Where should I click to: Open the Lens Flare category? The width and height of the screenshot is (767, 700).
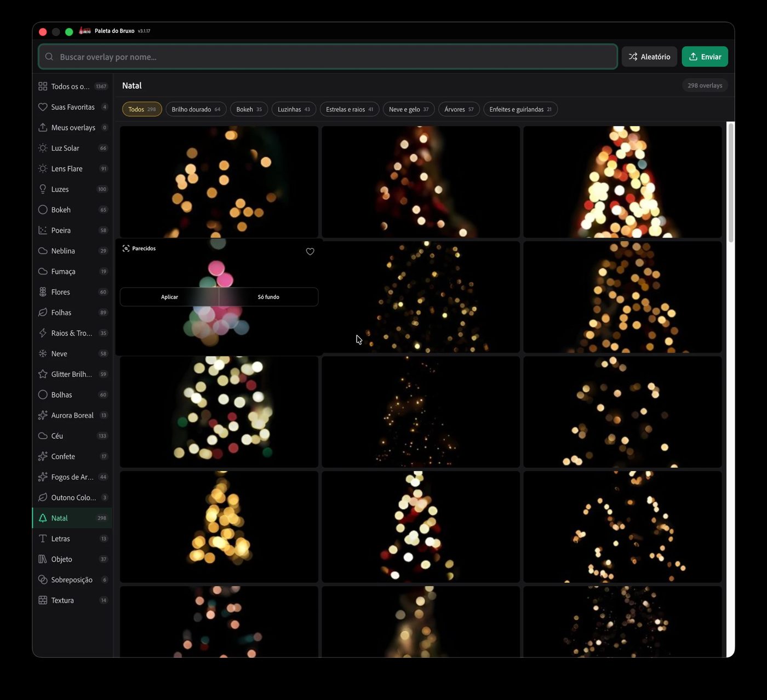pos(73,169)
